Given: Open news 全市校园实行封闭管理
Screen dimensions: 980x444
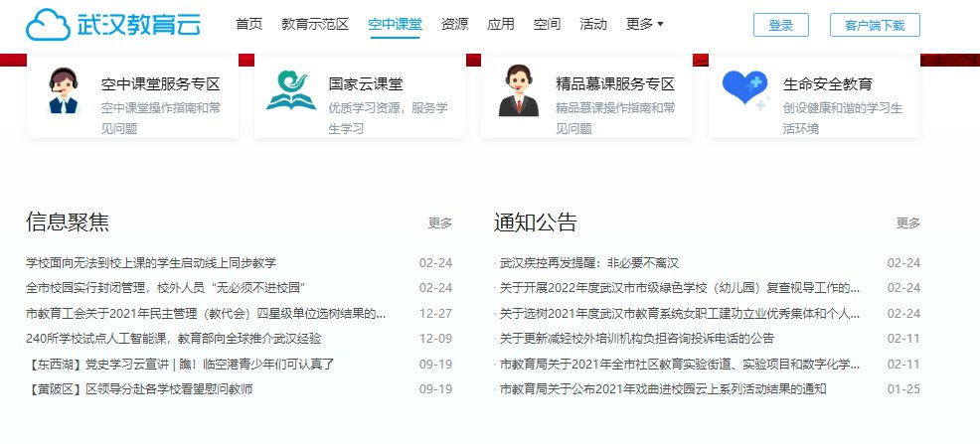Looking at the screenshot, I should click(x=166, y=288).
